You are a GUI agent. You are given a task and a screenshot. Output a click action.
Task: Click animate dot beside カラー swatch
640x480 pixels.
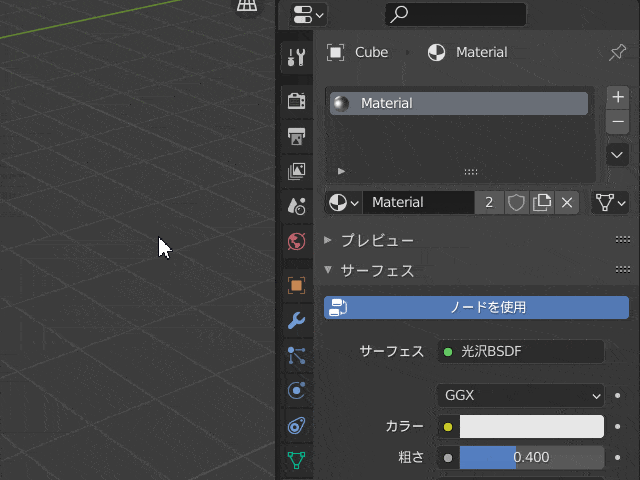click(x=618, y=427)
